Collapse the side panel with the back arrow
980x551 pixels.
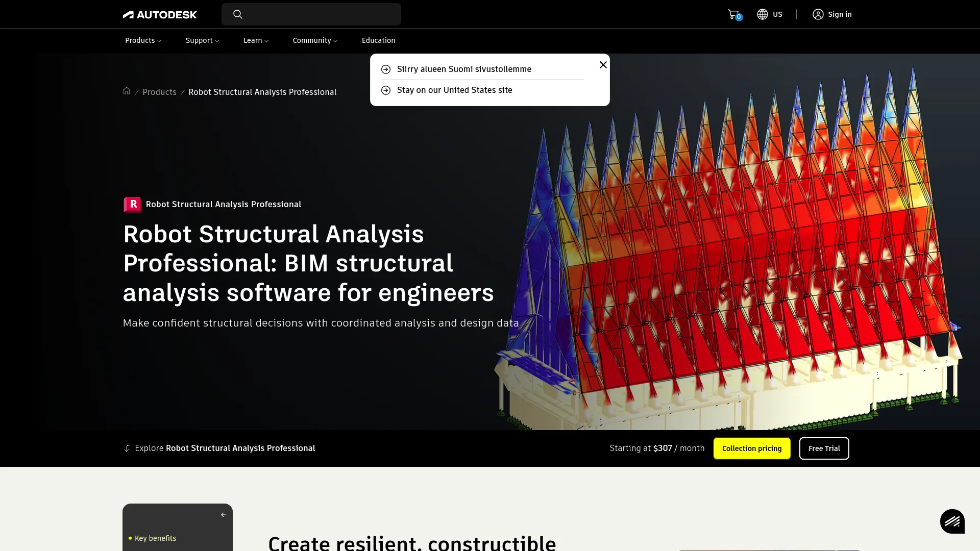[x=223, y=515]
